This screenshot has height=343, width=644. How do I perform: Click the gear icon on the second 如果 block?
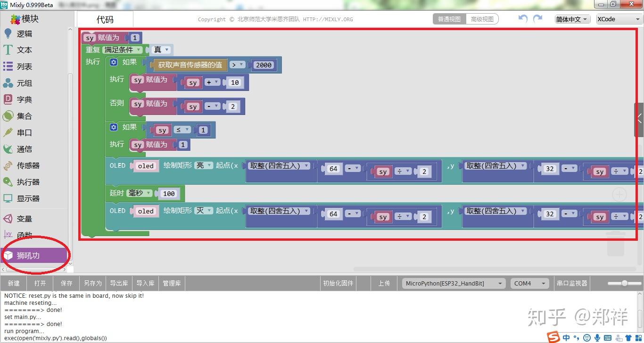pos(114,127)
